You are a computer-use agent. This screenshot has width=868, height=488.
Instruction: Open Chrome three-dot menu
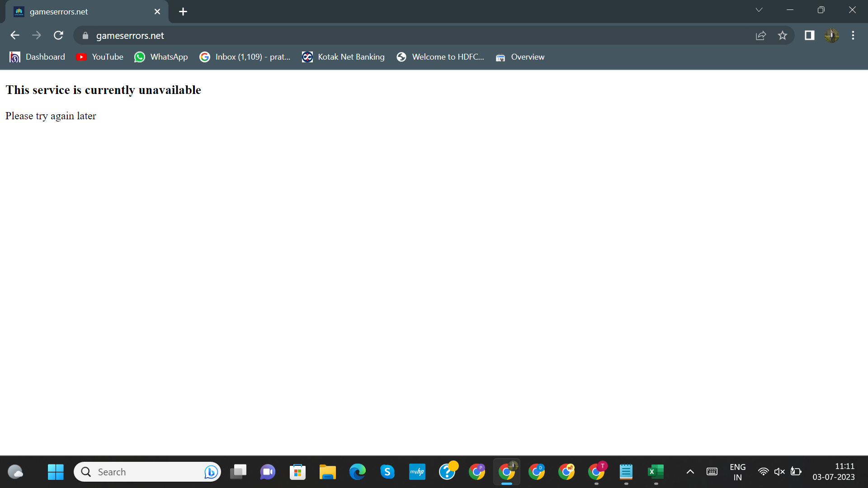coord(853,35)
